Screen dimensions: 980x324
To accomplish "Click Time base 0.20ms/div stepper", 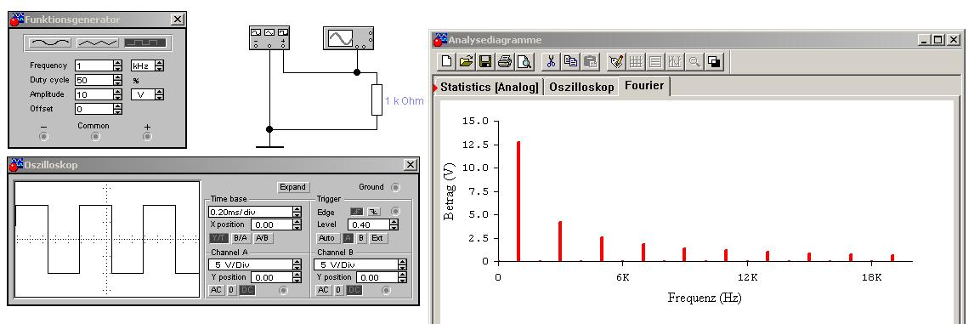I will [297, 212].
